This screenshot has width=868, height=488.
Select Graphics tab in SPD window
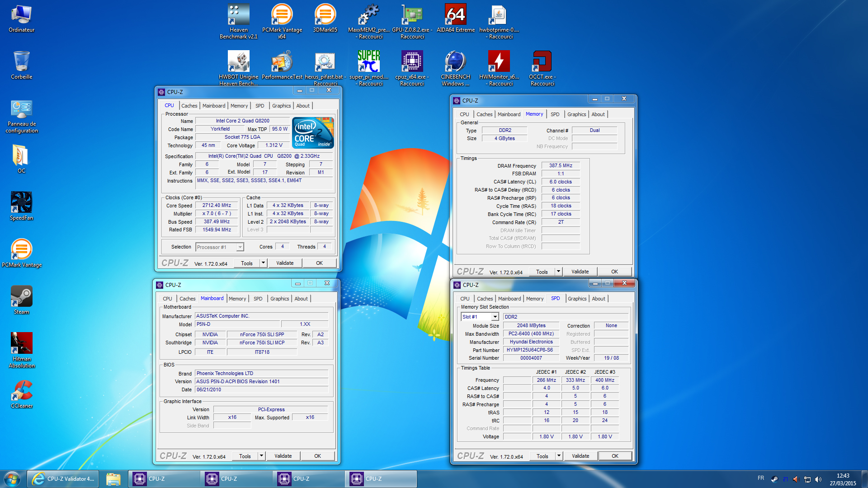click(577, 299)
